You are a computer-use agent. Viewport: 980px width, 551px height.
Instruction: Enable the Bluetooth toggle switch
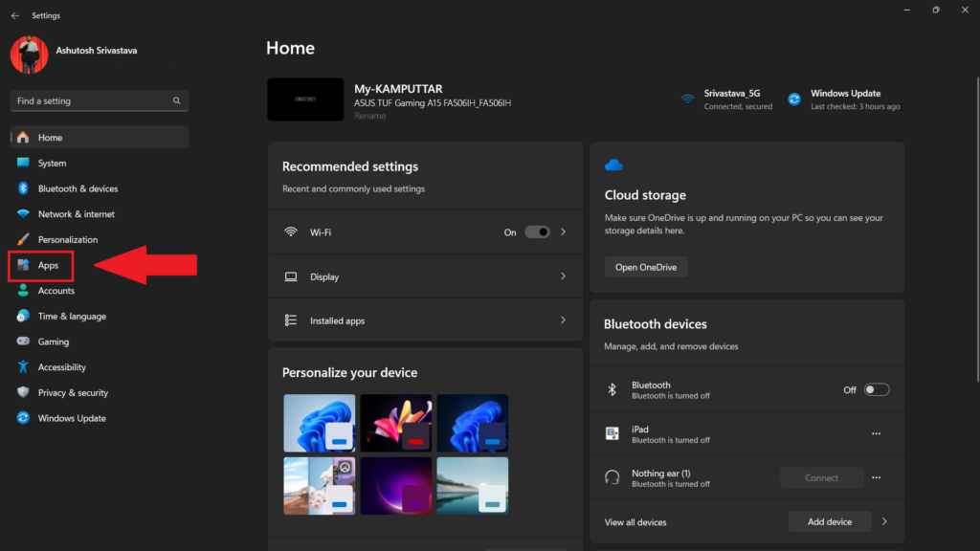876,389
